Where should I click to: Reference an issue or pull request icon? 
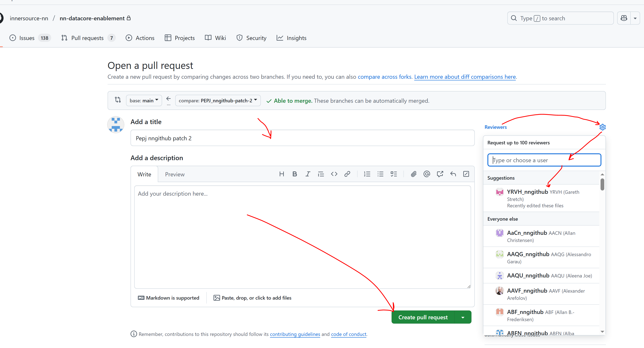(x=440, y=174)
